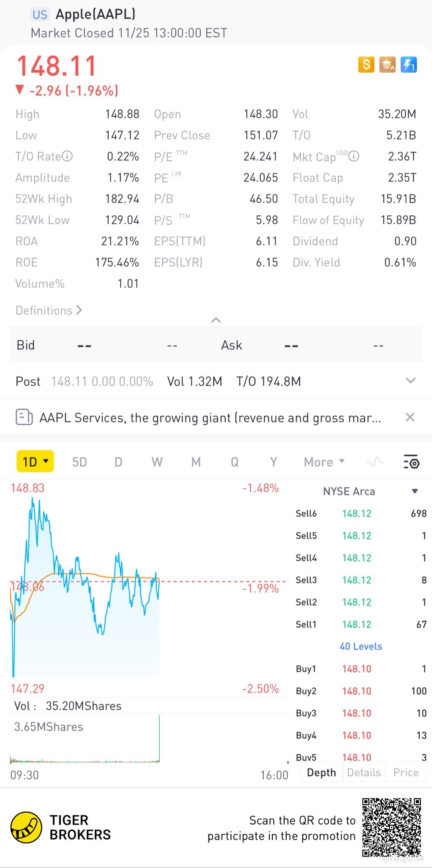Tap the chart indicator waveform icon
This screenshot has height=868, width=432.
pyautogui.click(x=375, y=462)
